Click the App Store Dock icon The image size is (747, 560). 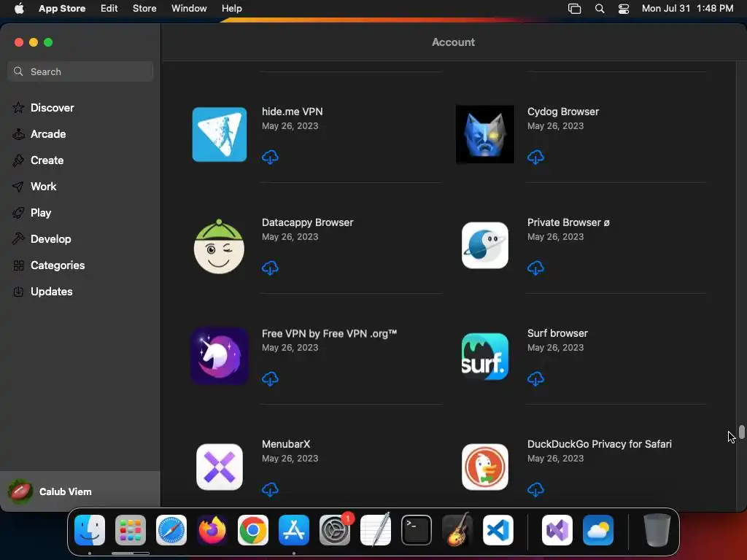click(x=294, y=530)
